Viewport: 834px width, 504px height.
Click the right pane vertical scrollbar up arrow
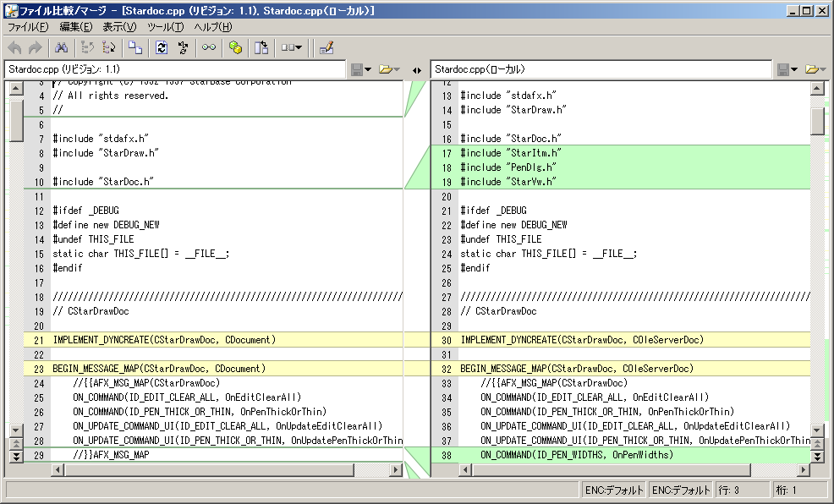818,88
